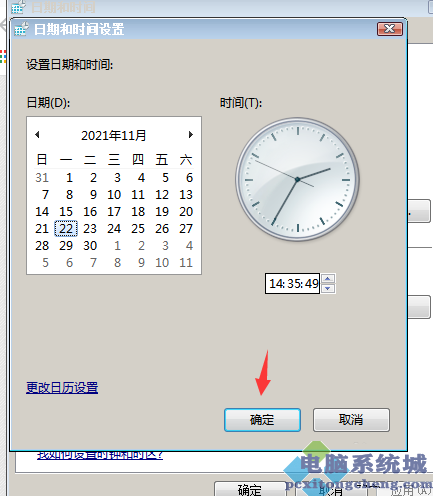Choose grayed December 11 date
433x496 pixels.
[186, 263]
